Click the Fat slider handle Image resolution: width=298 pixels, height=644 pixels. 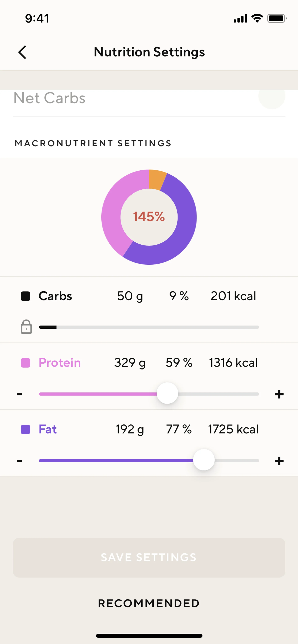(x=204, y=460)
